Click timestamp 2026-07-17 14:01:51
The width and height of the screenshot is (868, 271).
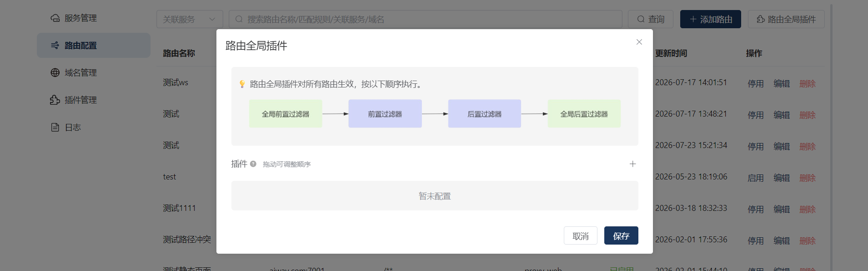point(691,82)
